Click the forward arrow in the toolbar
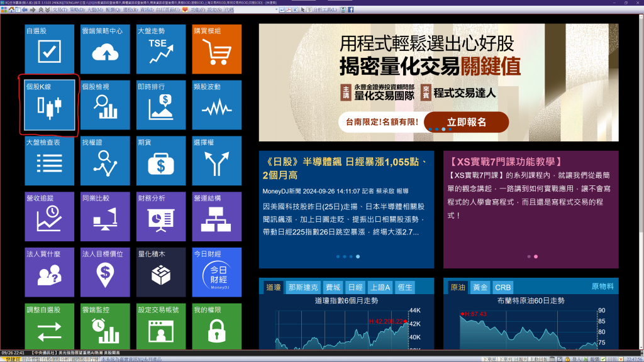Image resolution: width=644 pixels, height=362 pixels. pyautogui.click(x=33, y=9)
